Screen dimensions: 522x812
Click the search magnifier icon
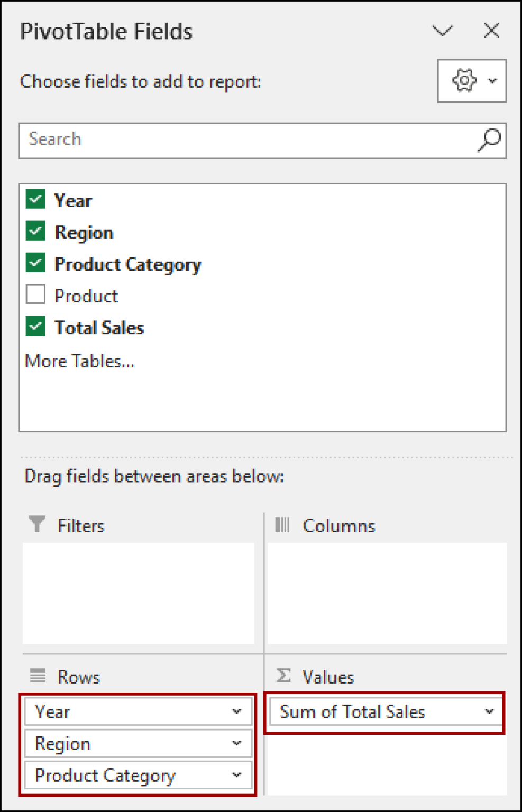(x=488, y=139)
